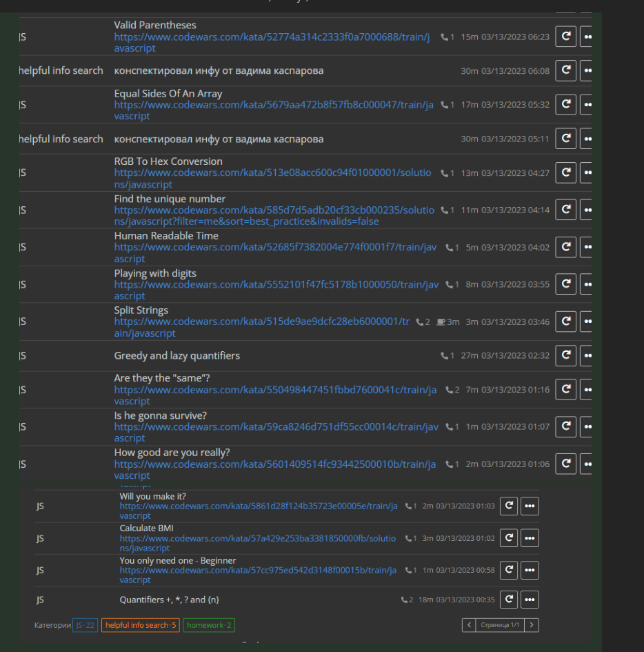This screenshot has height=652, width=644.
Task: Open more options for Calculate BMI entry
Action: (529, 537)
